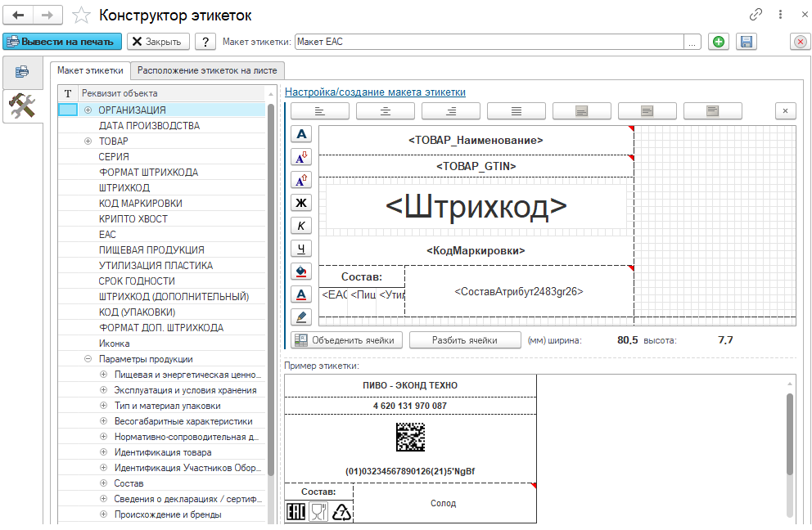
Task: Expand the Состав tree node
Action: [x=103, y=483]
